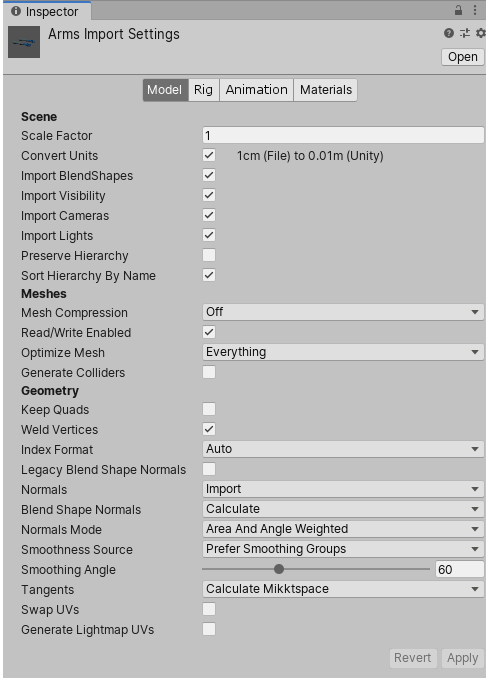Click the Inspector lock icon

pos(458,10)
